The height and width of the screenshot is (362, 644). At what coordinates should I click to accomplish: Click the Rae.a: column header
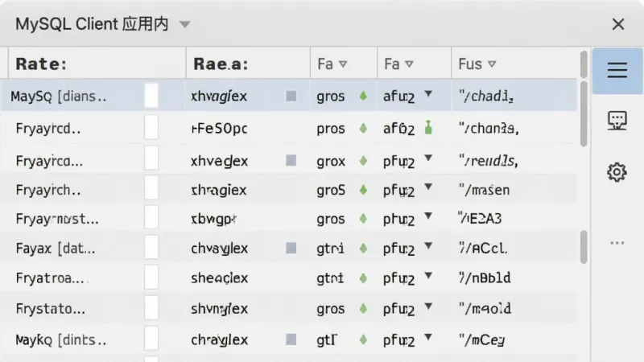248,64
